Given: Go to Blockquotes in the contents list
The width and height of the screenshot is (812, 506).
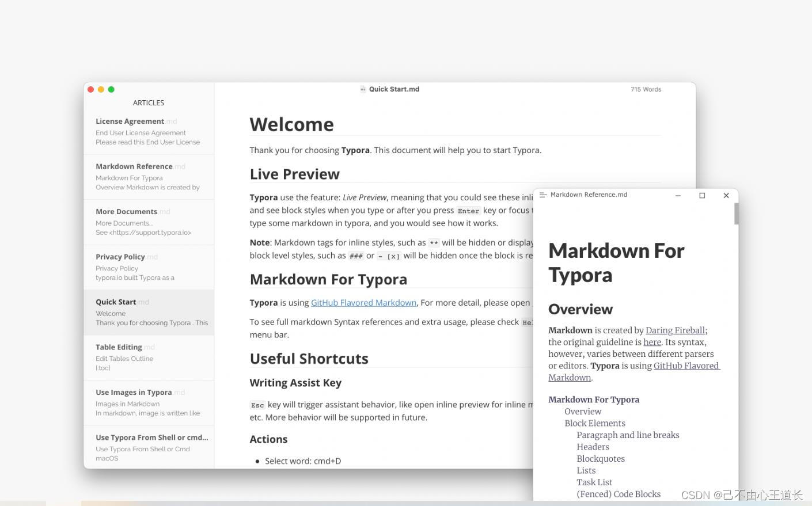Looking at the screenshot, I should coord(601,459).
